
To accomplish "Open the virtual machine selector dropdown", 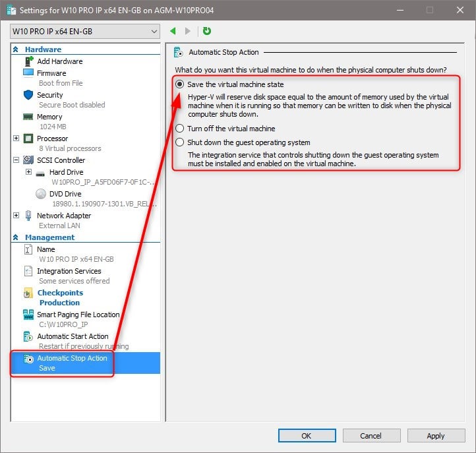I will point(84,31).
